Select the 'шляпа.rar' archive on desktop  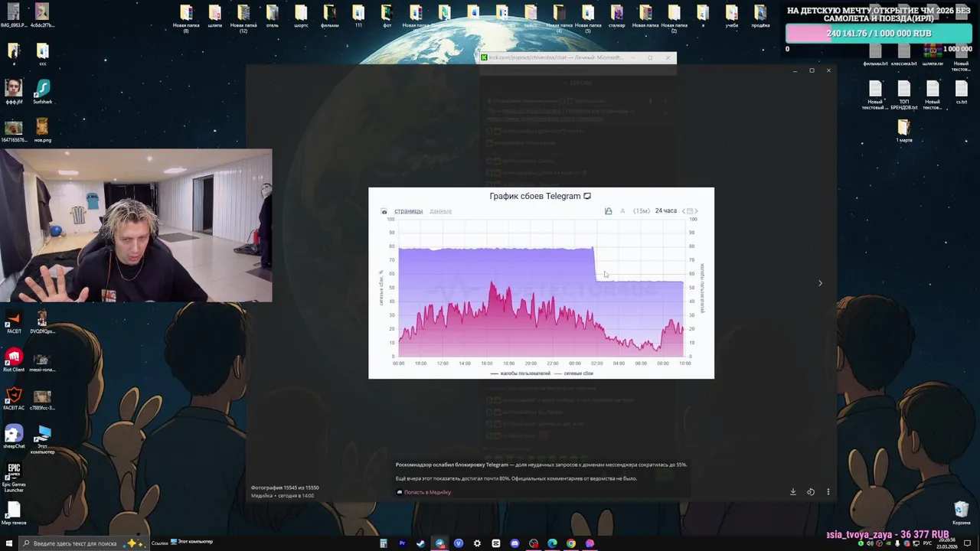point(933,54)
